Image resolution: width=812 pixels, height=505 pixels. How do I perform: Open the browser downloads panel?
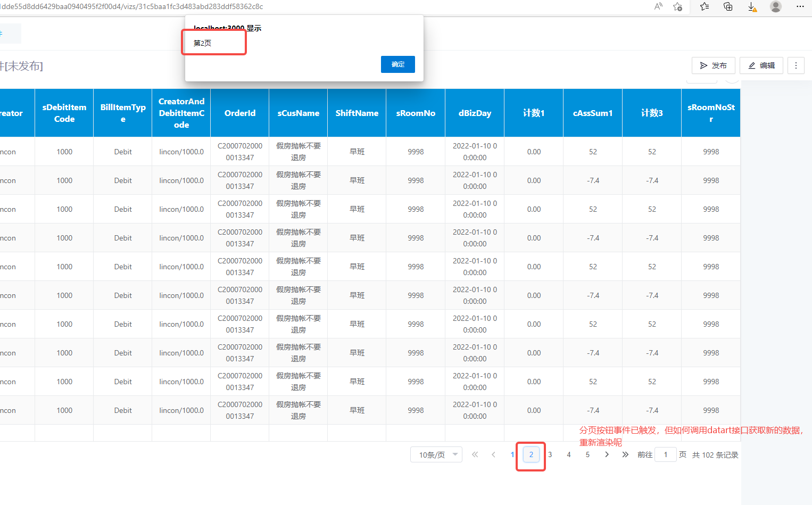click(752, 6)
